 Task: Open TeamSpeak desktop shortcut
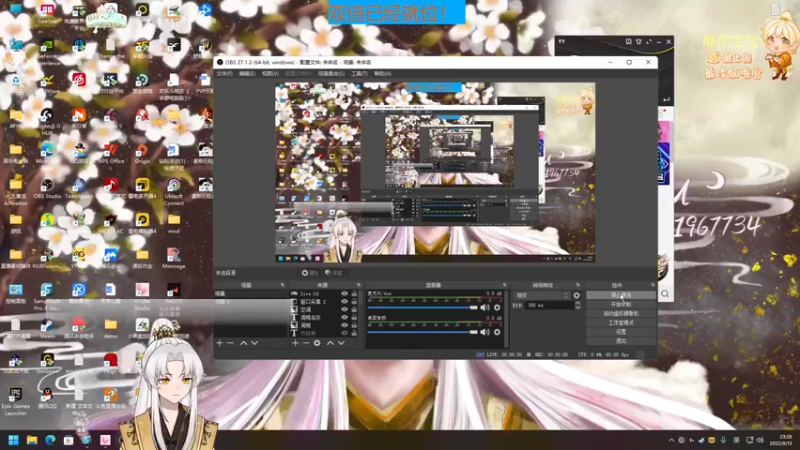tap(79, 188)
